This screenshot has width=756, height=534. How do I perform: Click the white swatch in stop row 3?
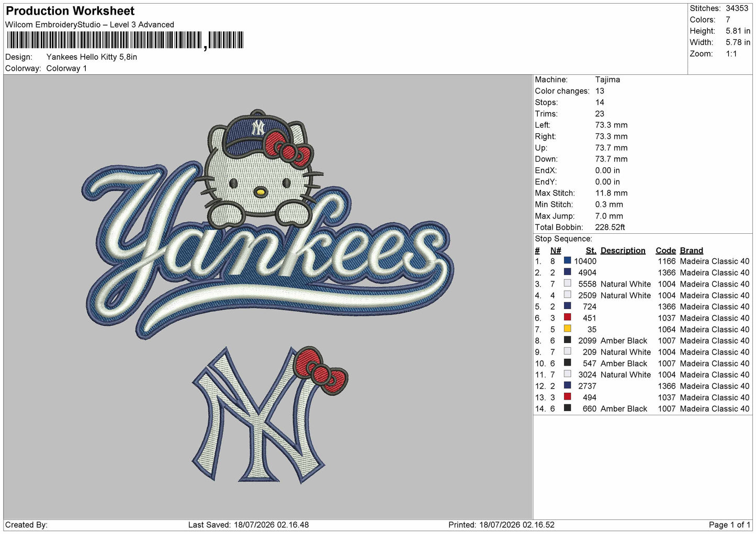click(x=567, y=283)
